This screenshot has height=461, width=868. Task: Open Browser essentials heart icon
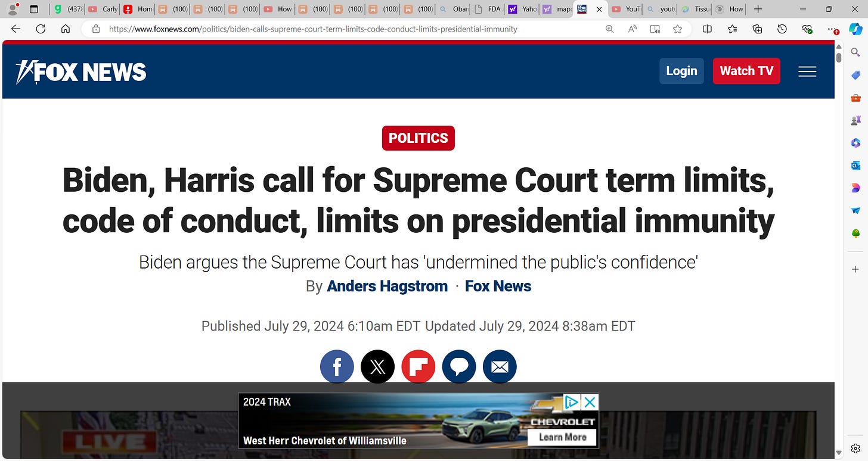[807, 29]
